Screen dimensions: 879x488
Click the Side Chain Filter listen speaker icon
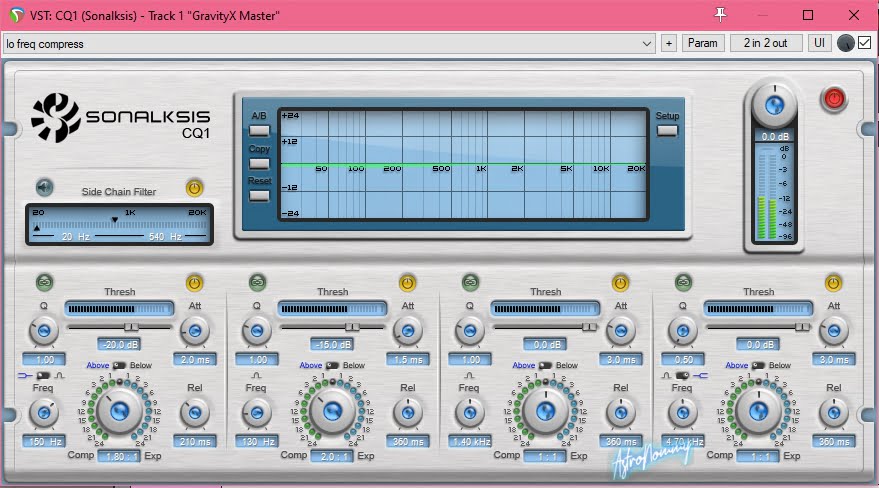pos(44,187)
